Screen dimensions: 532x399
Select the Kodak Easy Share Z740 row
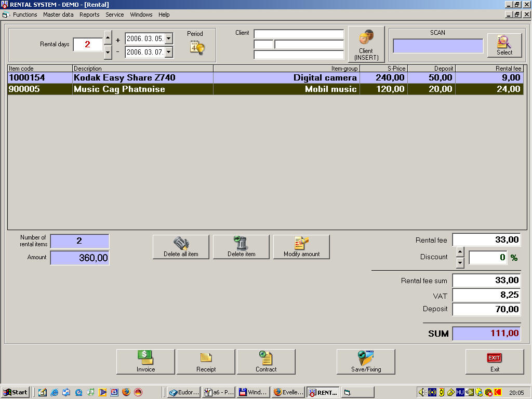pos(265,78)
